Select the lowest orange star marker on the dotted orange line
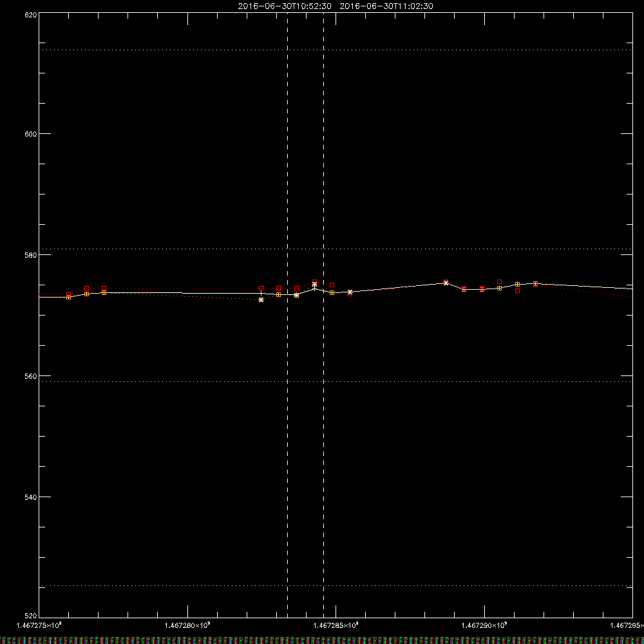This screenshot has width=644, height=644. click(261, 300)
